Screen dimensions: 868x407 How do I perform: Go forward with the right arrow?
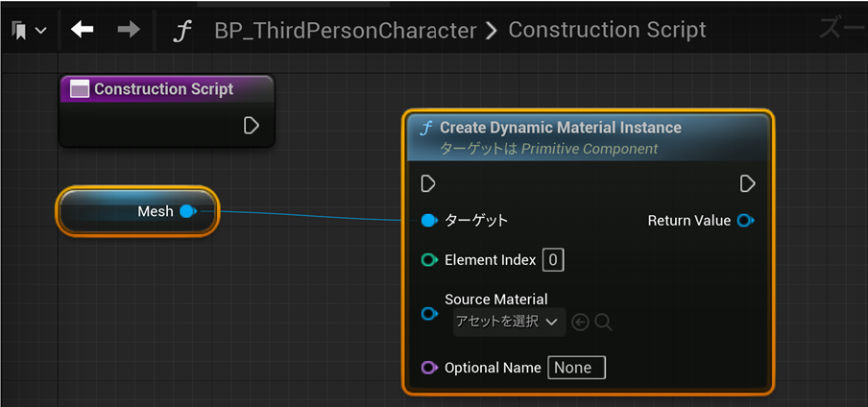(x=129, y=30)
